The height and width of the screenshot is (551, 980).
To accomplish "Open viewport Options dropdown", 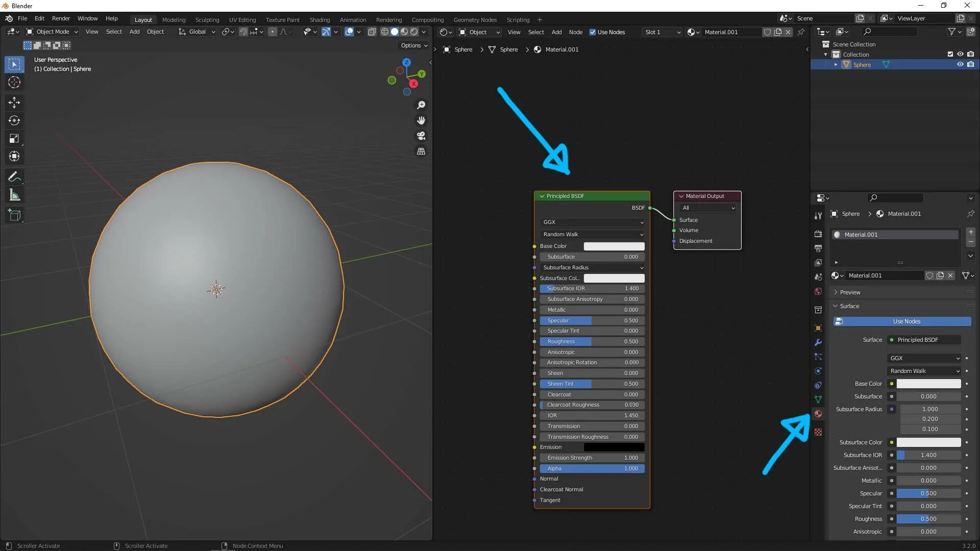I will coord(414,45).
